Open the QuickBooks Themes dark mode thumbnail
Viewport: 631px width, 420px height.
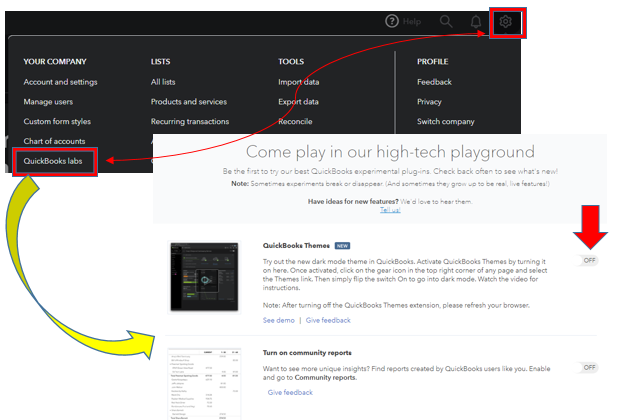coord(204,277)
